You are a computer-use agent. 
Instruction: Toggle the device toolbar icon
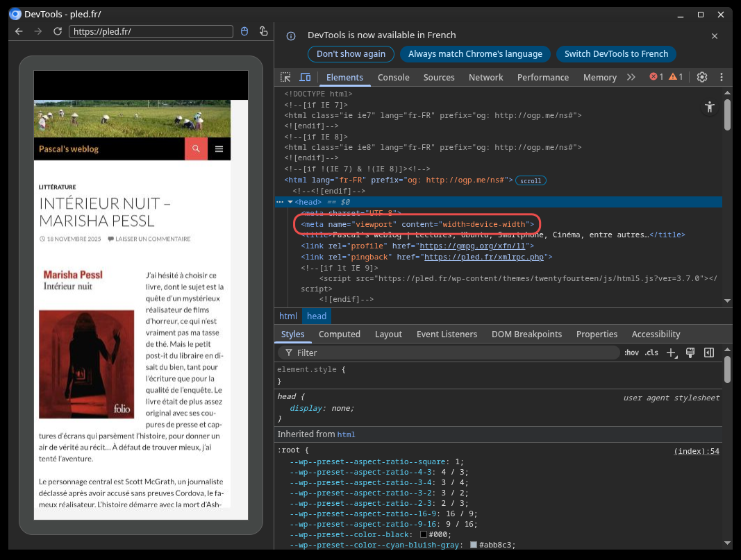[x=305, y=77]
